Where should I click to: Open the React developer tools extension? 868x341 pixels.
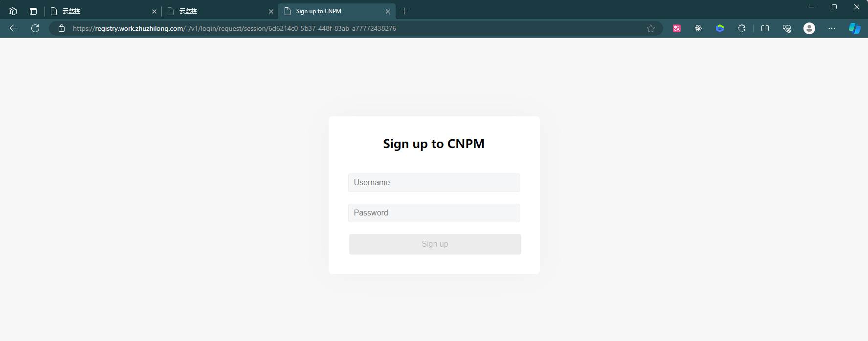coord(698,28)
